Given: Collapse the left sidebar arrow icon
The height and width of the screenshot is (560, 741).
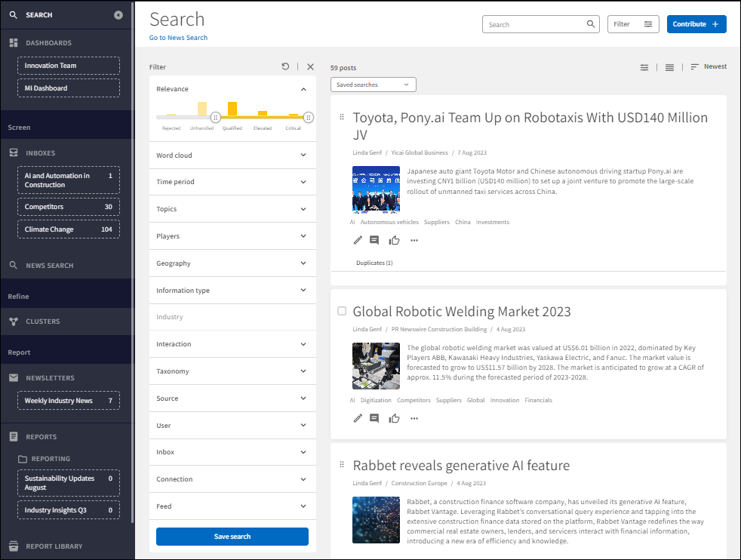Looking at the screenshot, I should pos(118,15).
